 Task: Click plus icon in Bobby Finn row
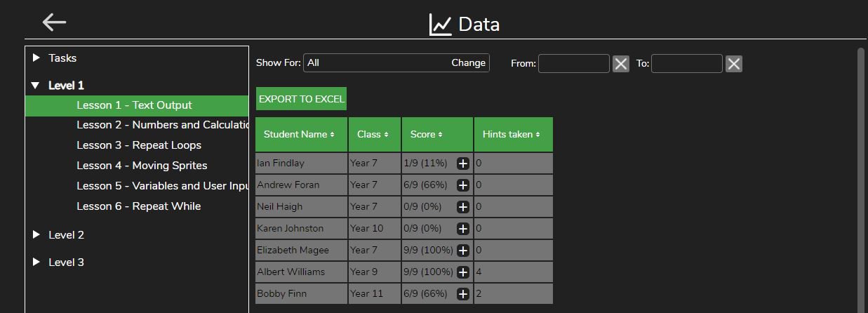463,294
